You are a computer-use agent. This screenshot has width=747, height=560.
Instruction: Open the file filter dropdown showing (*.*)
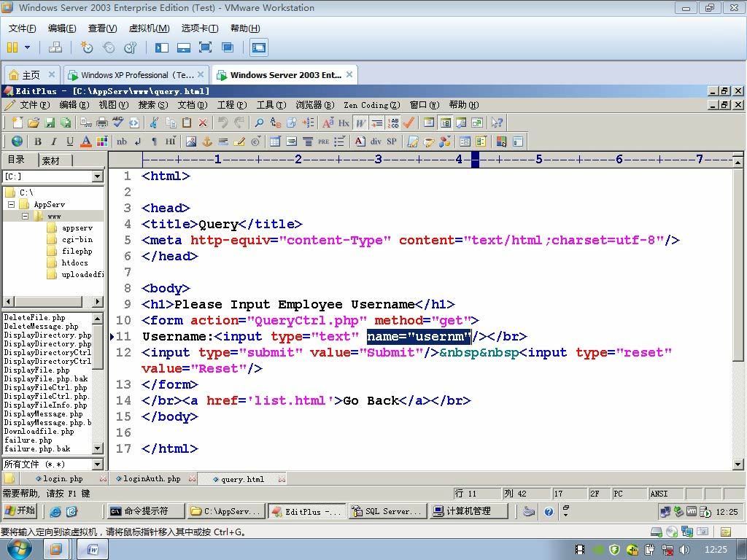coord(98,464)
